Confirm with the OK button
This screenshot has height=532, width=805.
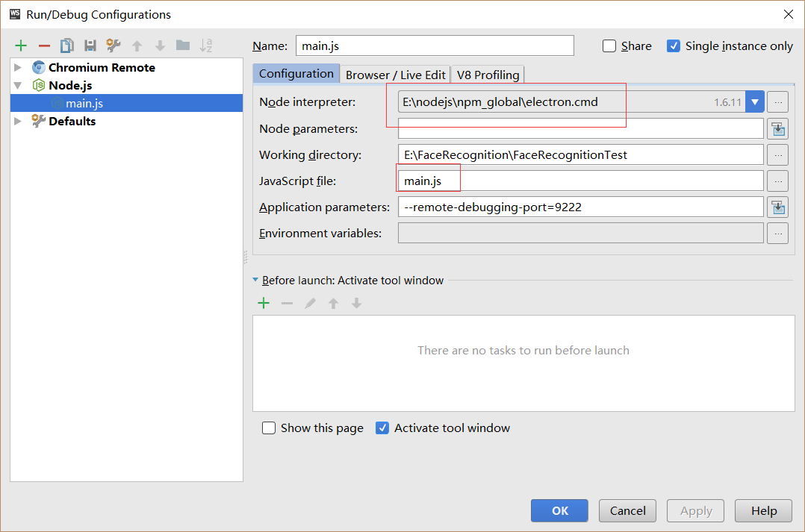[559, 511]
